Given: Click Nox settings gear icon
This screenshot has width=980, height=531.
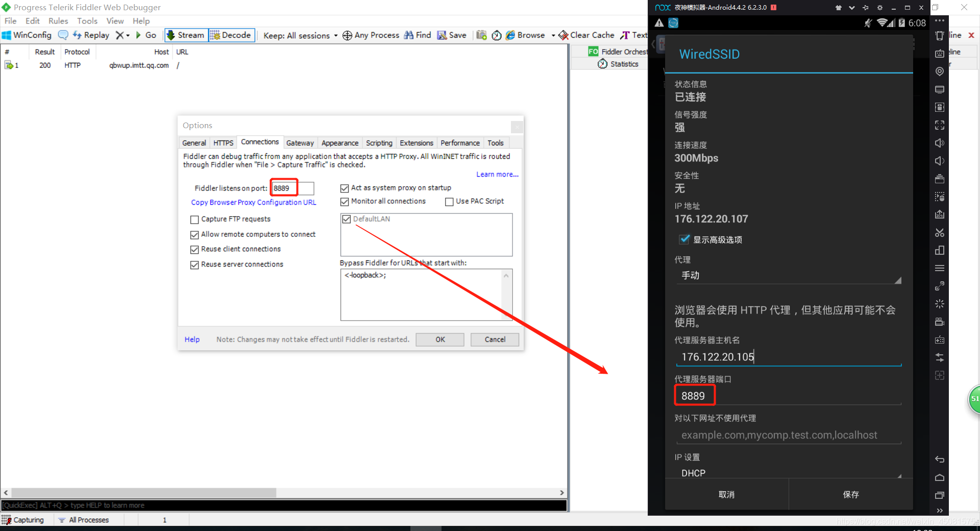Looking at the screenshot, I should [880, 8].
